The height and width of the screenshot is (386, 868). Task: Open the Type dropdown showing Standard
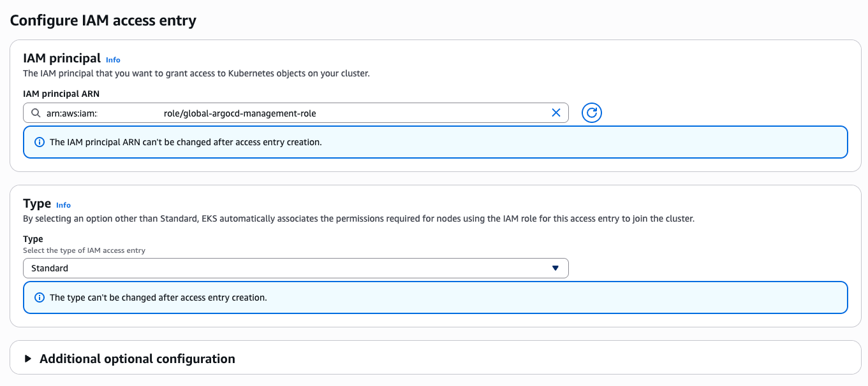(295, 268)
